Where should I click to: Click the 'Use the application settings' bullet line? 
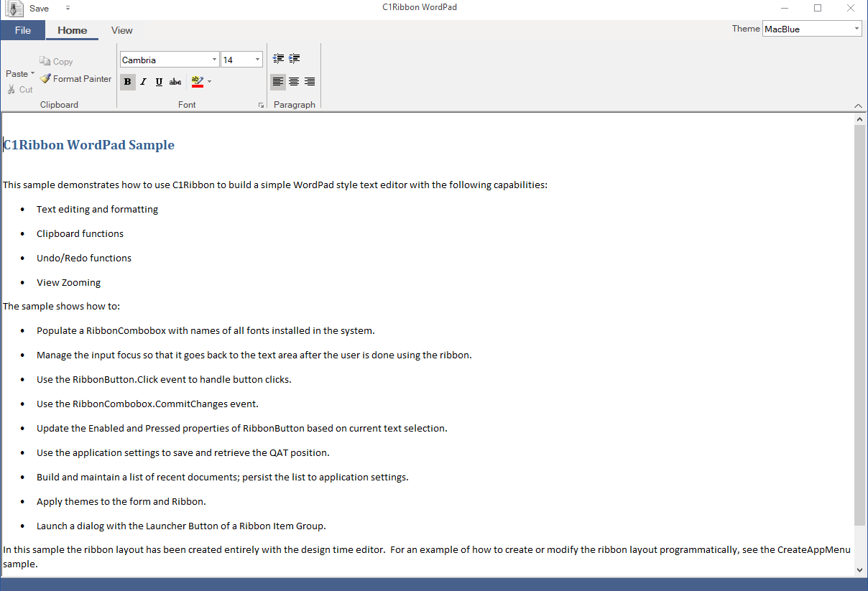pyautogui.click(x=183, y=452)
